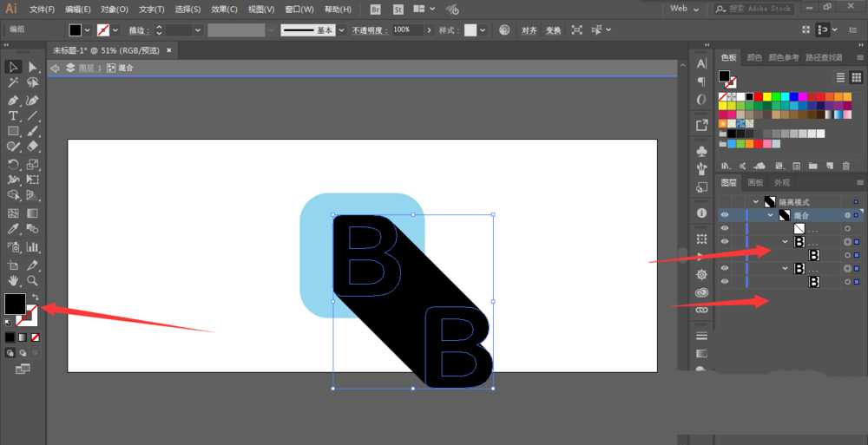Screen dimensions: 868x445
Task: Select the Pen tool
Action: [13, 100]
